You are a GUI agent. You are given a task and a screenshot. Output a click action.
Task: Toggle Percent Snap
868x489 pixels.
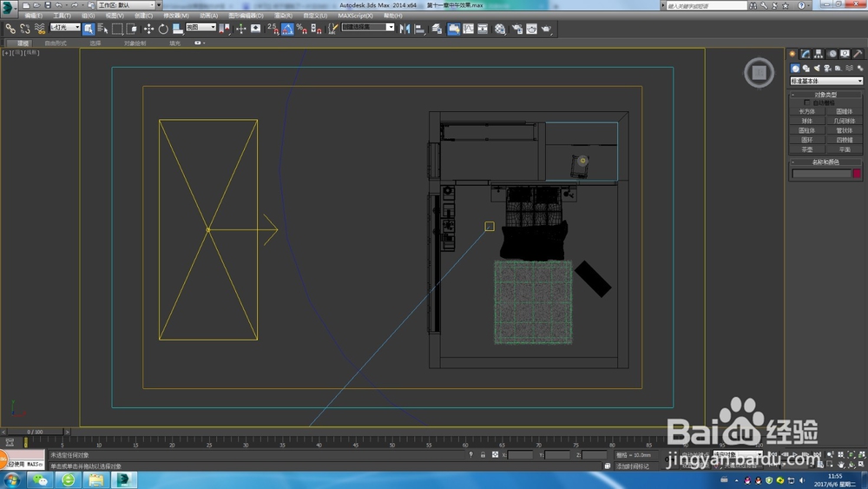pos(302,29)
